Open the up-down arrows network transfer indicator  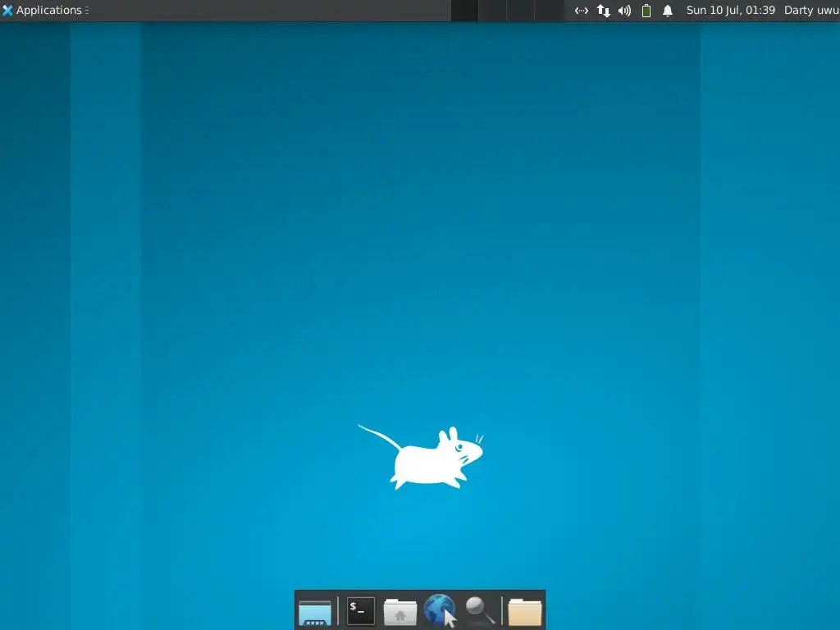coord(603,10)
